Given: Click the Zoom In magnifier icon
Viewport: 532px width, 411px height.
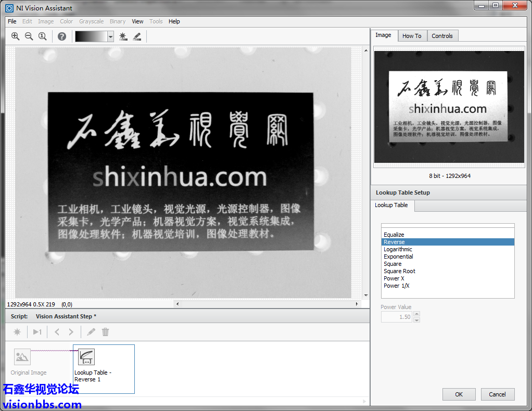Looking at the screenshot, I should [15, 36].
